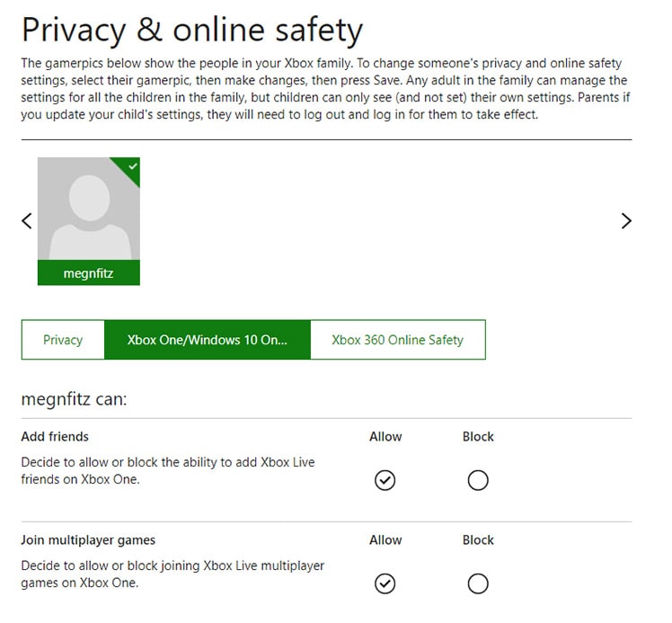Select Allow for Join multiplayer games
The image size is (672, 623).
pos(385,584)
